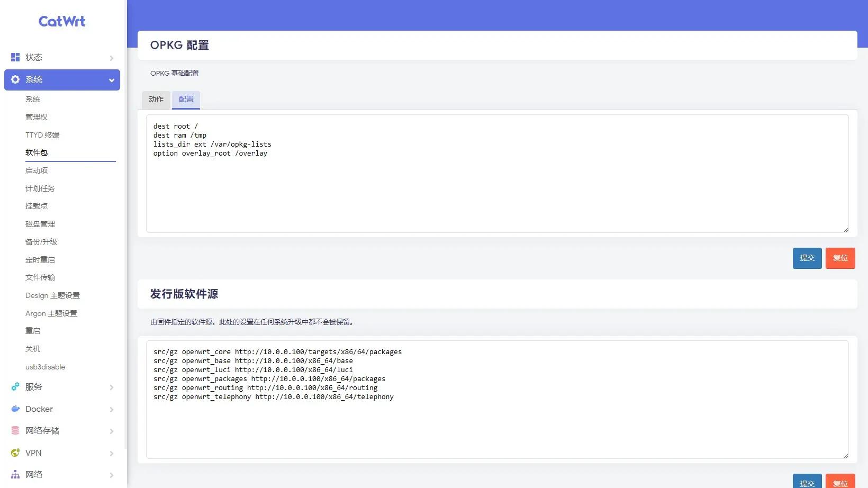Screen dimensions: 868x488
Task: Expand the 网络存储 menu chevron
Action: click(x=112, y=431)
